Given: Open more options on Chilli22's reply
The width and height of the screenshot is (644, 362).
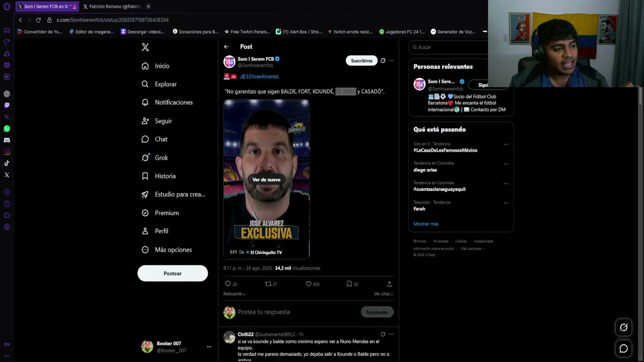Looking at the screenshot, I should point(391,334).
